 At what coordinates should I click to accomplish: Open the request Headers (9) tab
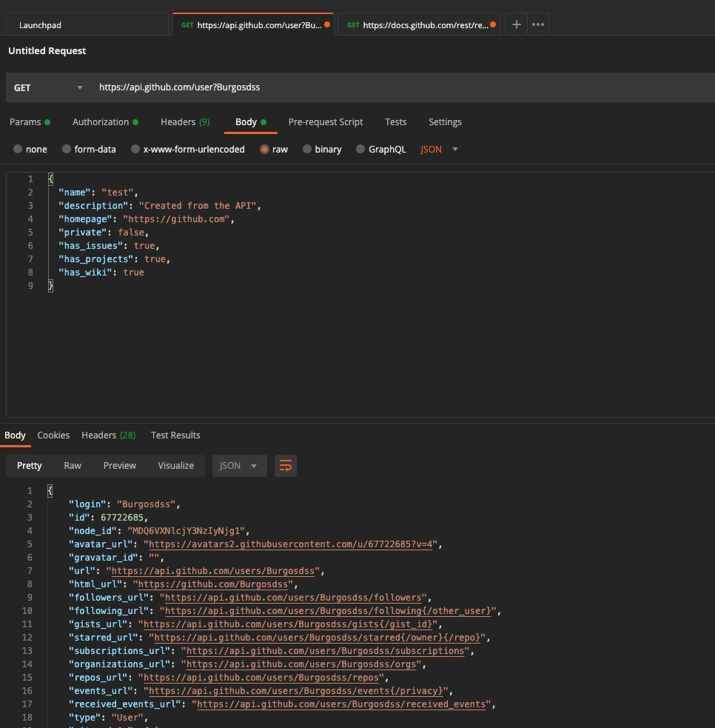185,122
